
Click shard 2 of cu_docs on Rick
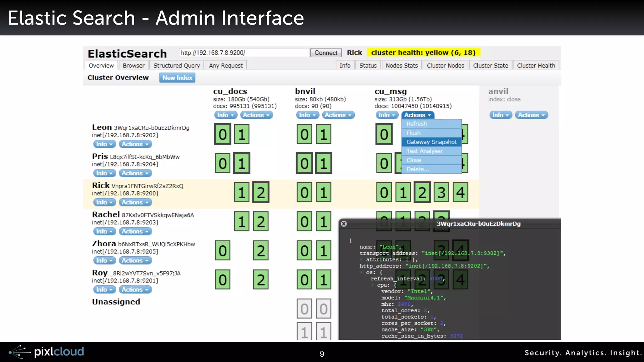pyautogui.click(x=261, y=192)
